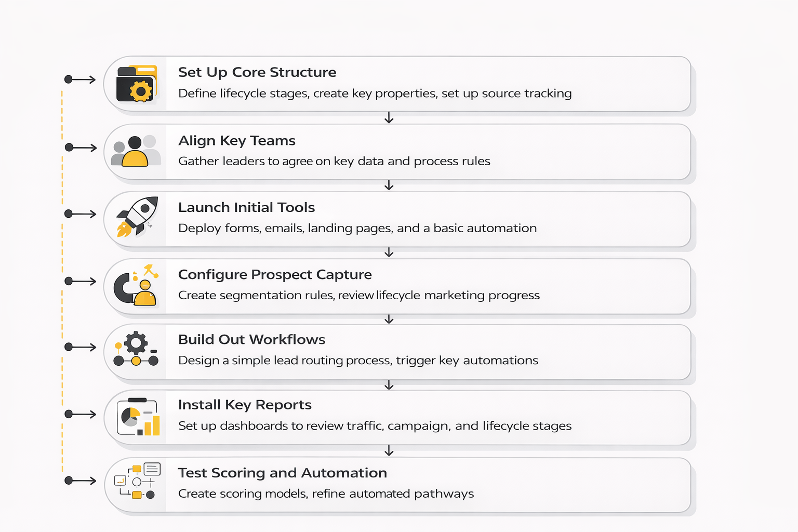This screenshot has height=532, width=798.
Task: Click arrow bullet beside Test Scoring and Automation
Action: click(x=80, y=481)
